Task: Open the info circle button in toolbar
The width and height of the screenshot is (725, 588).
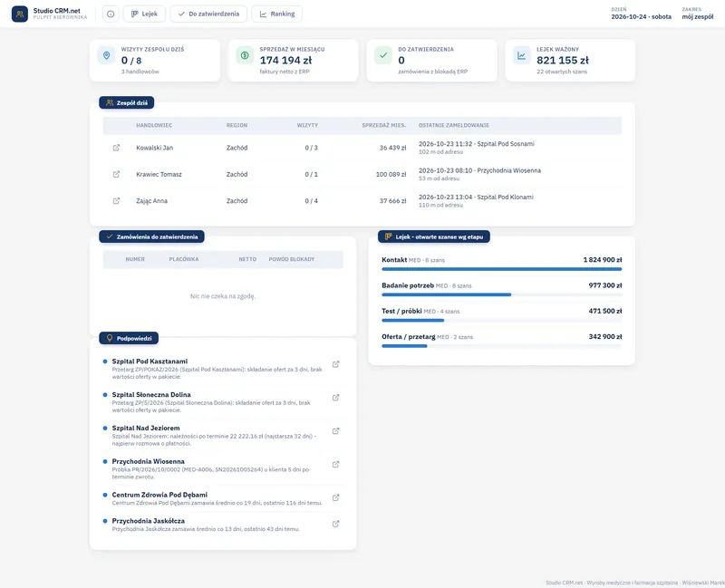Action: (111, 14)
